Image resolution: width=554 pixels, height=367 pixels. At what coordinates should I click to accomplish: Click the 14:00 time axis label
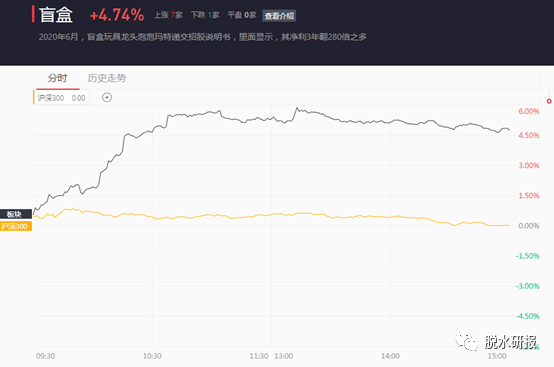(x=390, y=356)
